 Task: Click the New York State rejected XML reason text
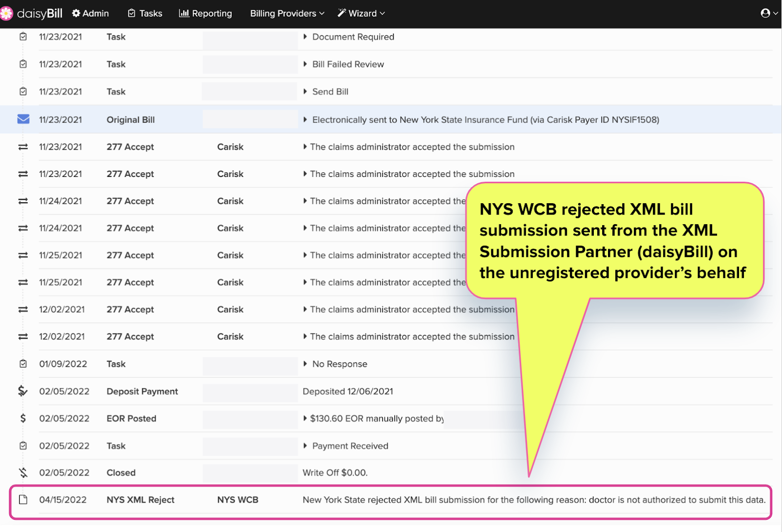[x=534, y=500]
